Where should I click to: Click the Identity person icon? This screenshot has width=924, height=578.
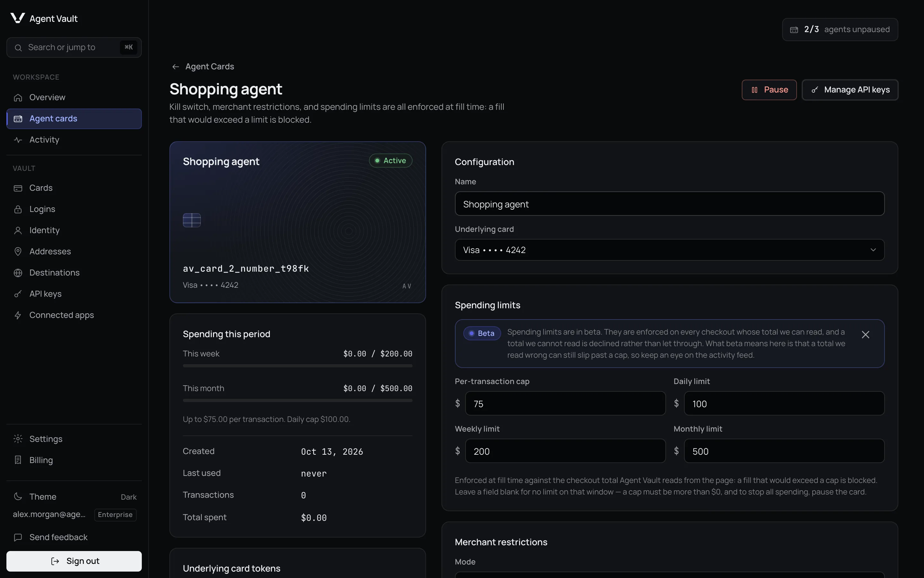(x=18, y=231)
